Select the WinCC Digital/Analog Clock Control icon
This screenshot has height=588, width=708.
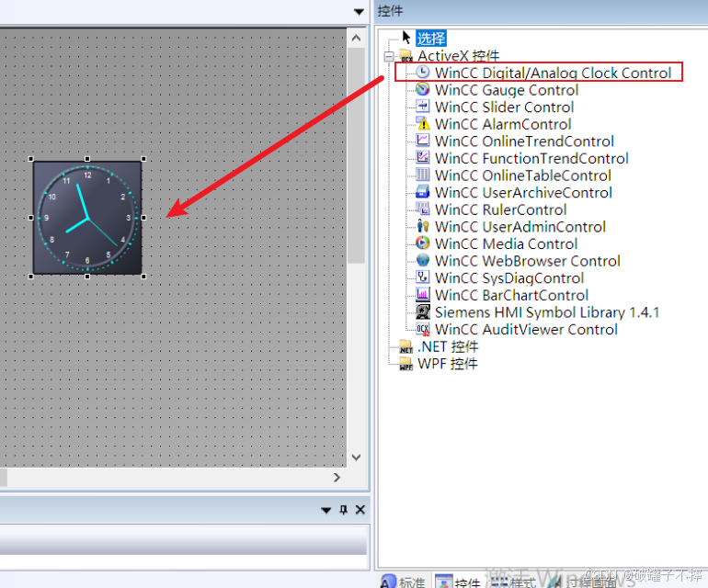423,73
